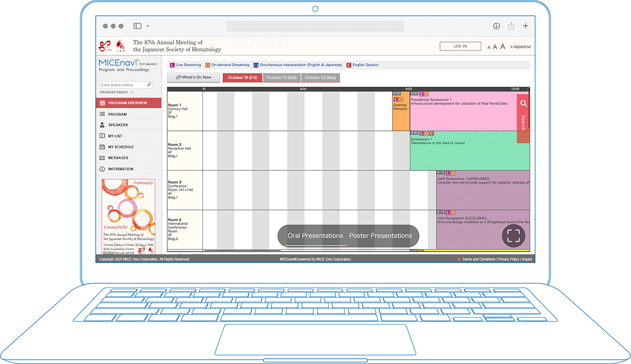Type in the Enter search criteria field
Image resolution: width=631 pixels, height=364 pixels.
[x=123, y=85]
